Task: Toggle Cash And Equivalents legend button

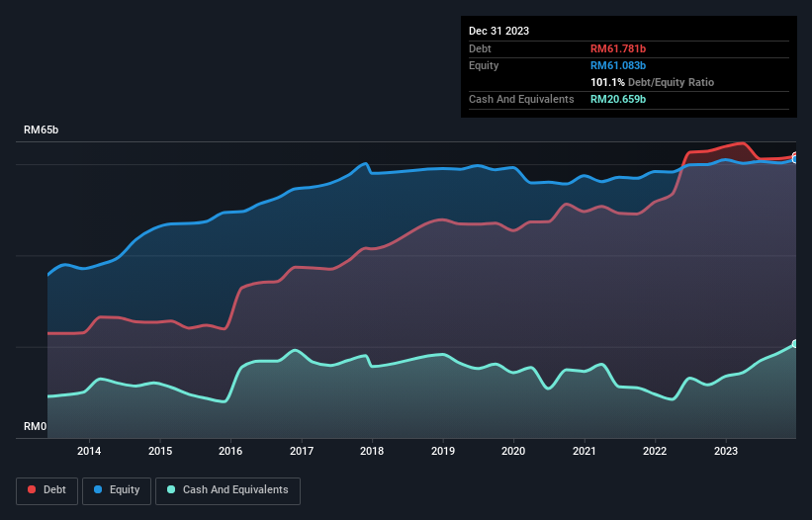Action: pos(227,490)
